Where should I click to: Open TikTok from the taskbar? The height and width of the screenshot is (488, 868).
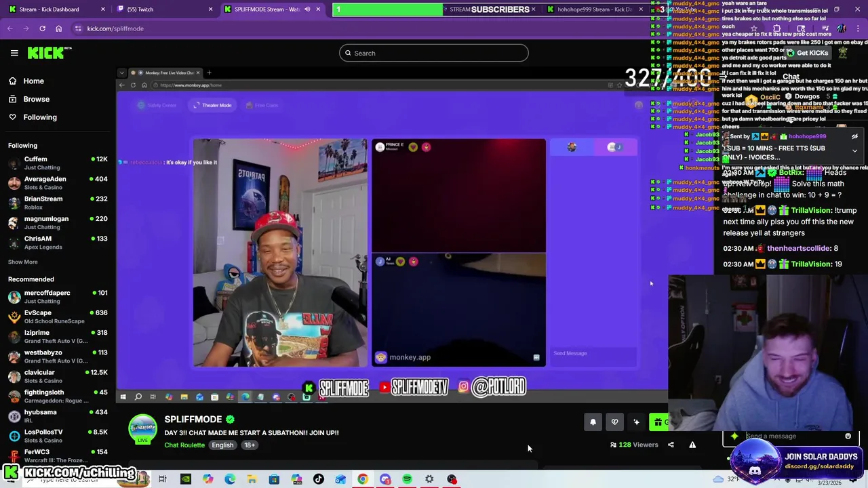click(x=318, y=479)
